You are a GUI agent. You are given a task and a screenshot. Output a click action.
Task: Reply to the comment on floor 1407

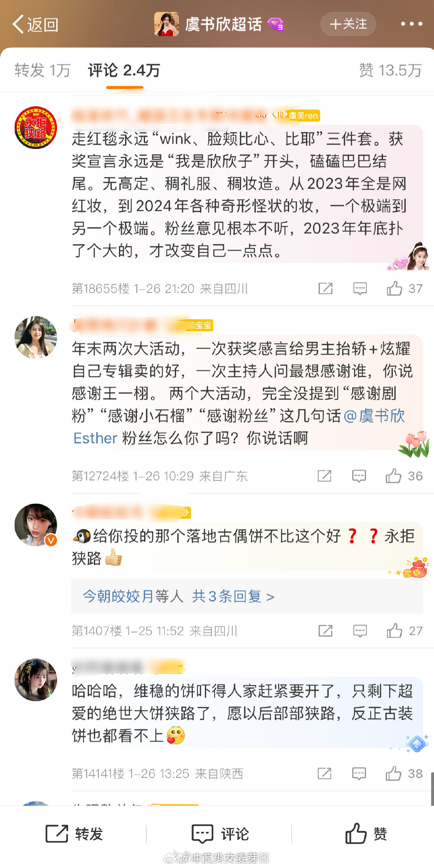[x=360, y=631]
